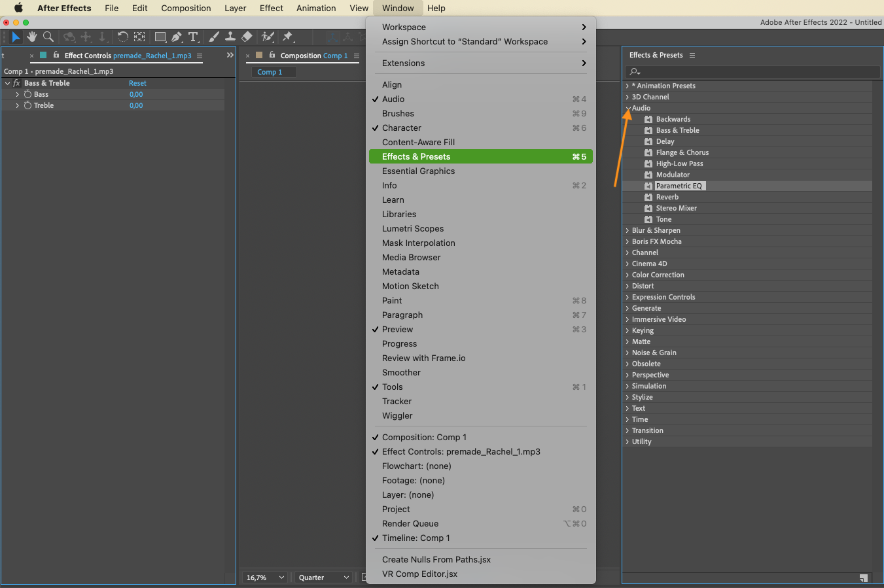Screen dimensions: 884x588
Task: Click the Bass stopwatch icon
Action: 28,94
